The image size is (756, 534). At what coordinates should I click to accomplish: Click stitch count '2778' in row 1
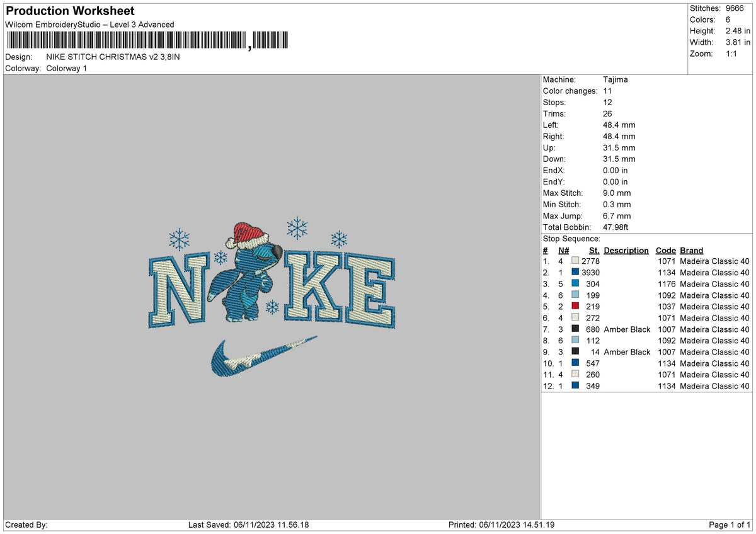click(590, 261)
